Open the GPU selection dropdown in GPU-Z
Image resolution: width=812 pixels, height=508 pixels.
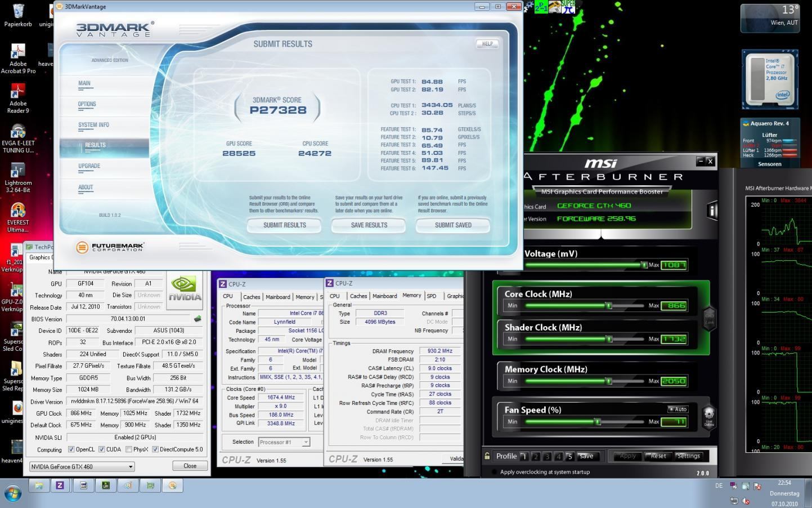coord(82,466)
